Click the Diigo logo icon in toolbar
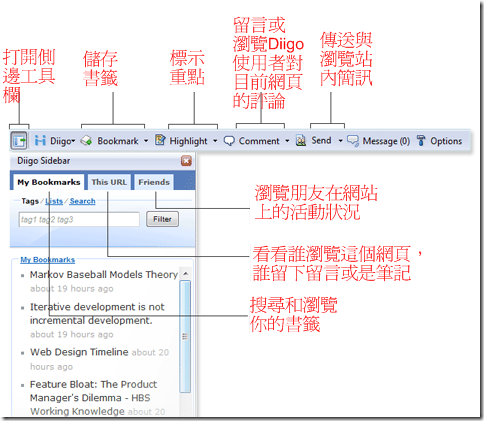 pos(40,141)
